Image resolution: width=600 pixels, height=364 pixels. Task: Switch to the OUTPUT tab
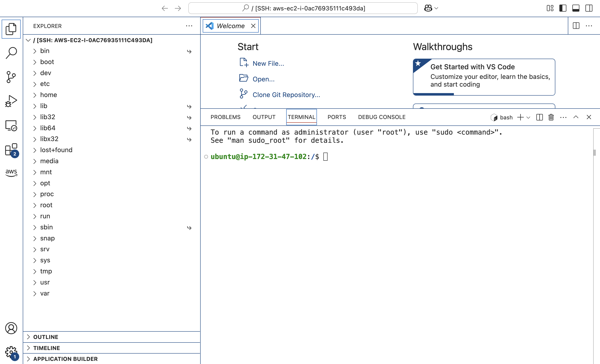(264, 117)
